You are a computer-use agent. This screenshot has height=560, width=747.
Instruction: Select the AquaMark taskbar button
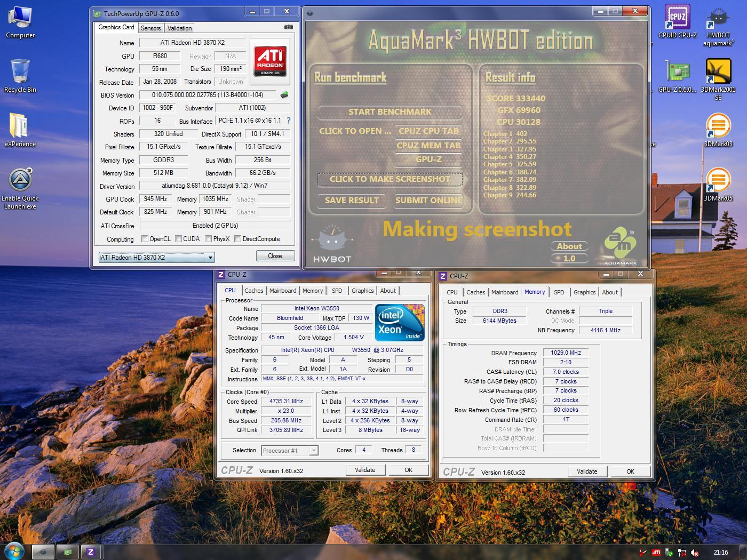[x=43, y=552]
